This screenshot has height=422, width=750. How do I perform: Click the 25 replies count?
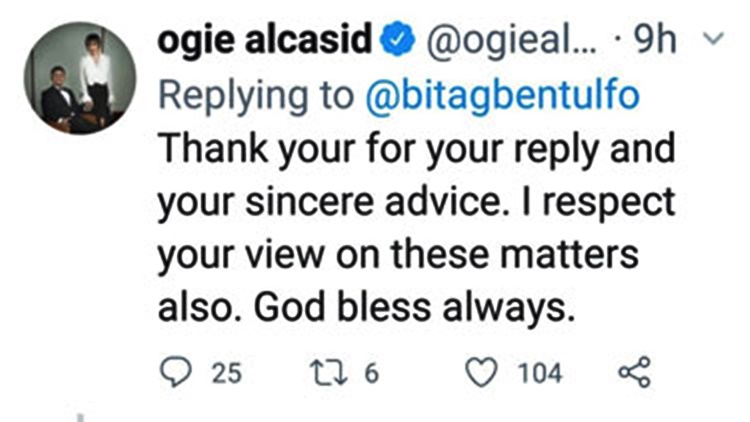(227, 374)
